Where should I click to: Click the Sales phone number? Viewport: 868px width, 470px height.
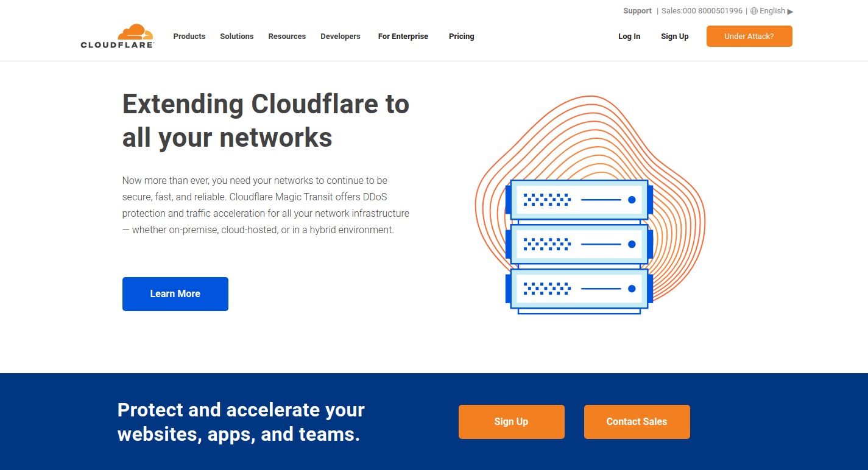(702, 11)
